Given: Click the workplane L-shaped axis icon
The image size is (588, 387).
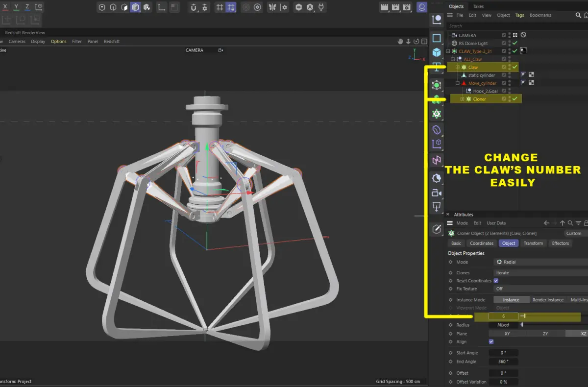Looking at the screenshot, I should coord(161,7).
